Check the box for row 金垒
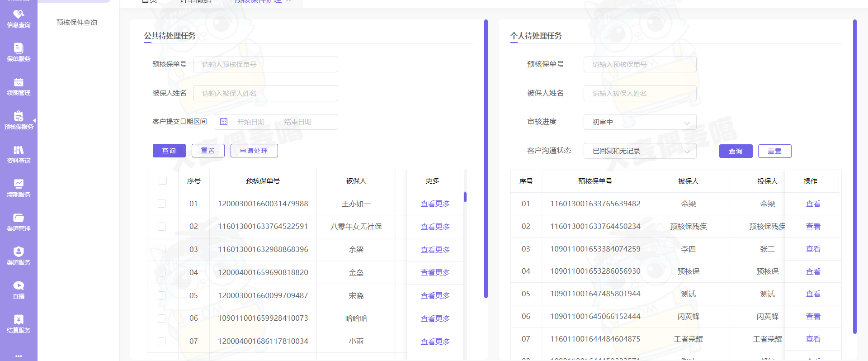Viewport: 868px width, 361px height. pos(161,272)
